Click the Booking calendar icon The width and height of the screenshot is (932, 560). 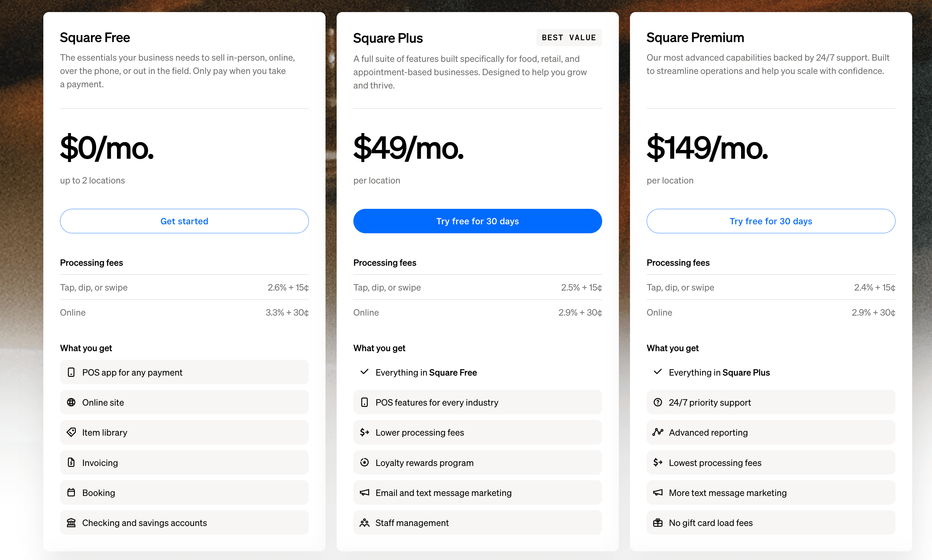pos(71,493)
